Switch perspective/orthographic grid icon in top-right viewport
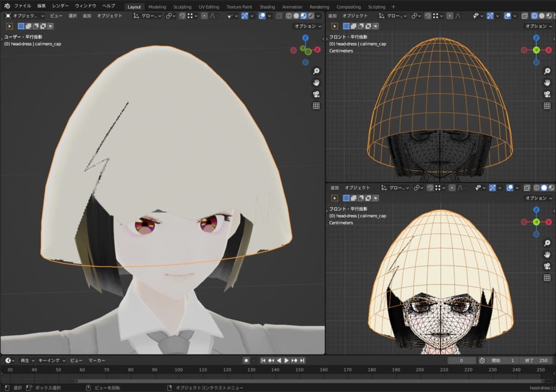Viewport: 556px width, 392px height. click(x=547, y=106)
